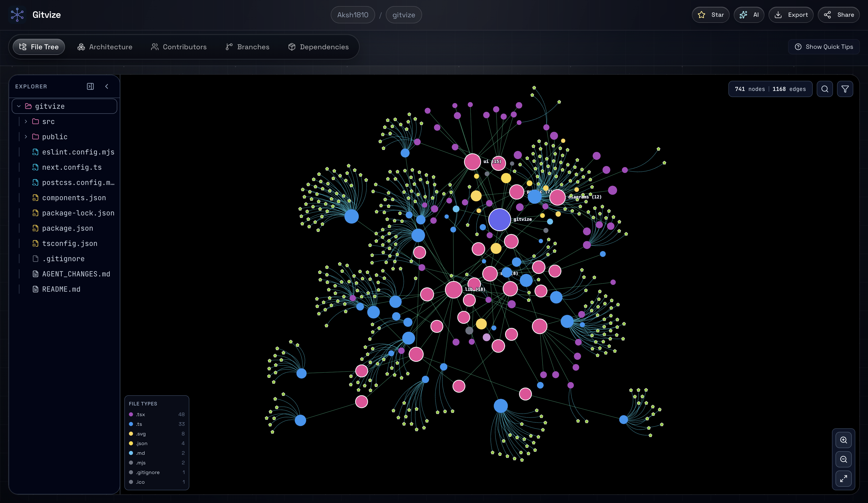Screen dimensions: 868x503
Task: Expand the src folder
Action: pyautogui.click(x=26, y=121)
